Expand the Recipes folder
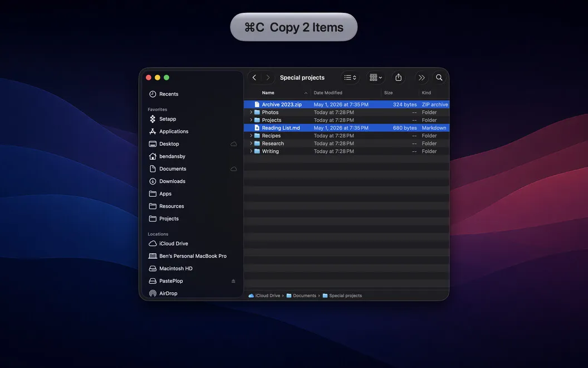Viewport: 588px width, 368px height. pyautogui.click(x=251, y=135)
